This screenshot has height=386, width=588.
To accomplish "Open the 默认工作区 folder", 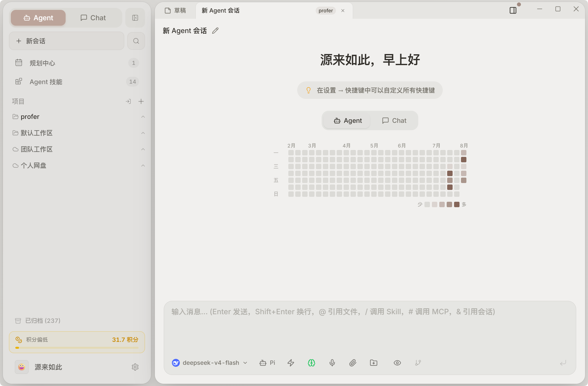I will click(33, 133).
